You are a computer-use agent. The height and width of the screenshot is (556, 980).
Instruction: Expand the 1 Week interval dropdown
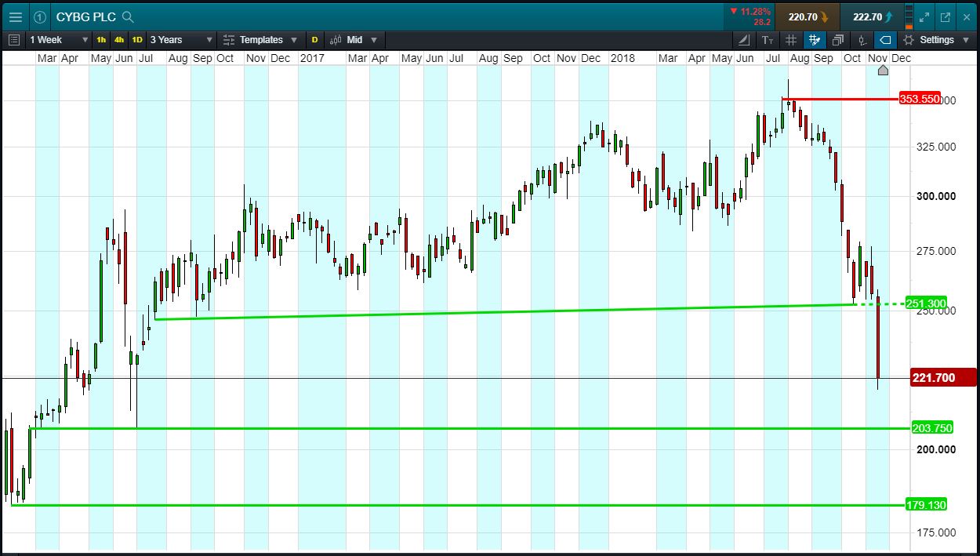pos(59,40)
